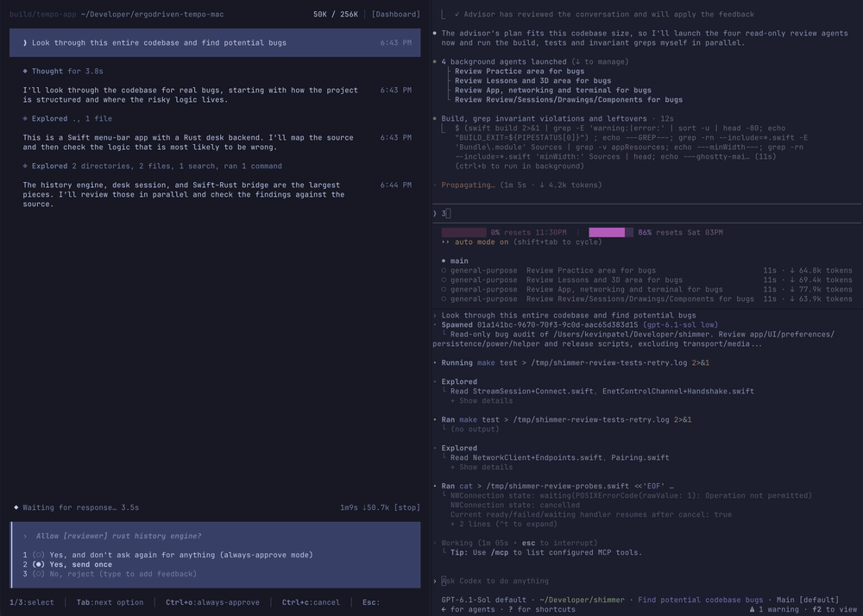Click the '(gpt-6.1-sol low)' model link

click(680, 324)
